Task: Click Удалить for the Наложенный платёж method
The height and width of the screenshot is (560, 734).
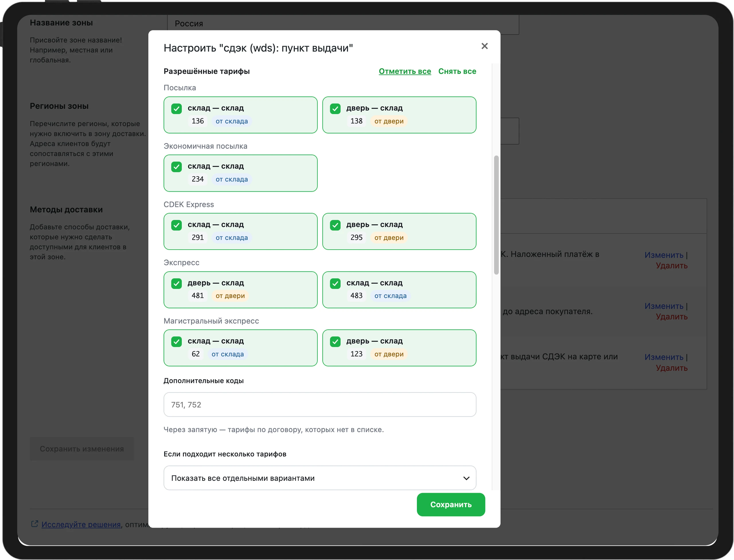Action: (671, 266)
